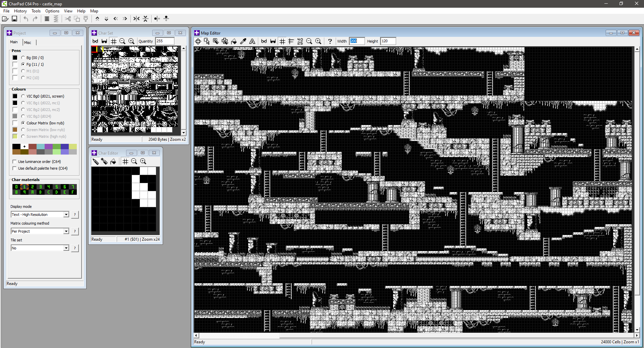Viewport: 644px width, 348px height.
Task: Open the Tools menu
Action: tap(36, 11)
